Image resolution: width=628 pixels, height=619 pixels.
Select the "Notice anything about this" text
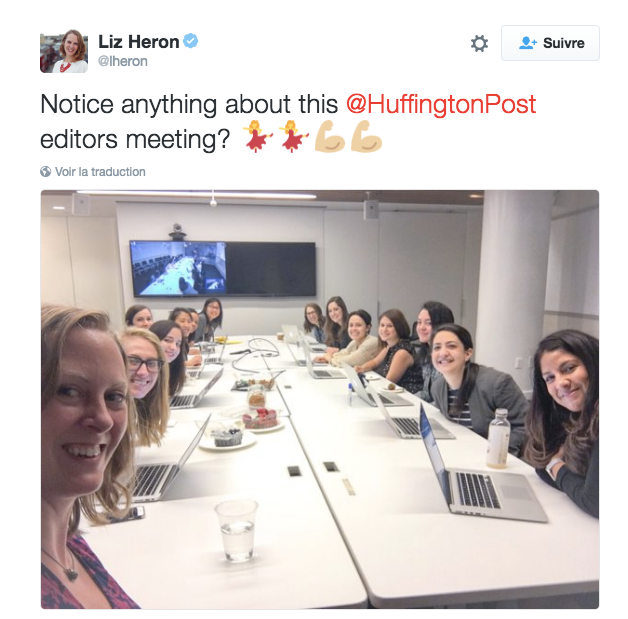[x=189, y=104]
